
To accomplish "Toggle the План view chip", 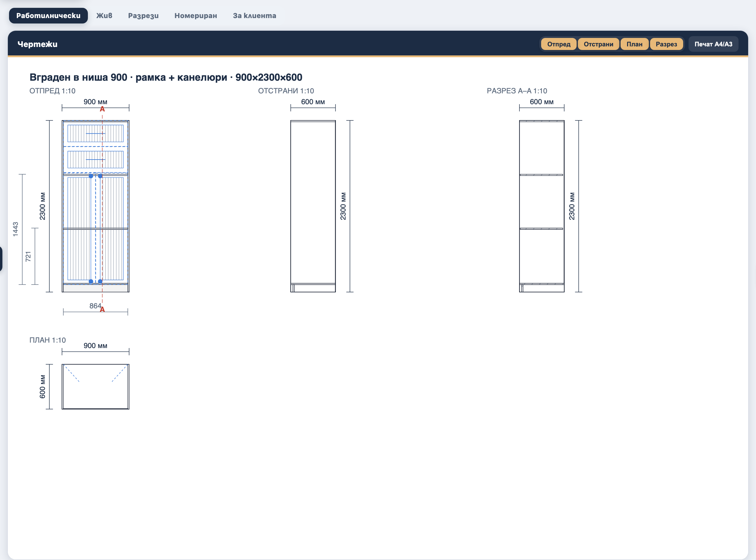I will tap(634, 44).
